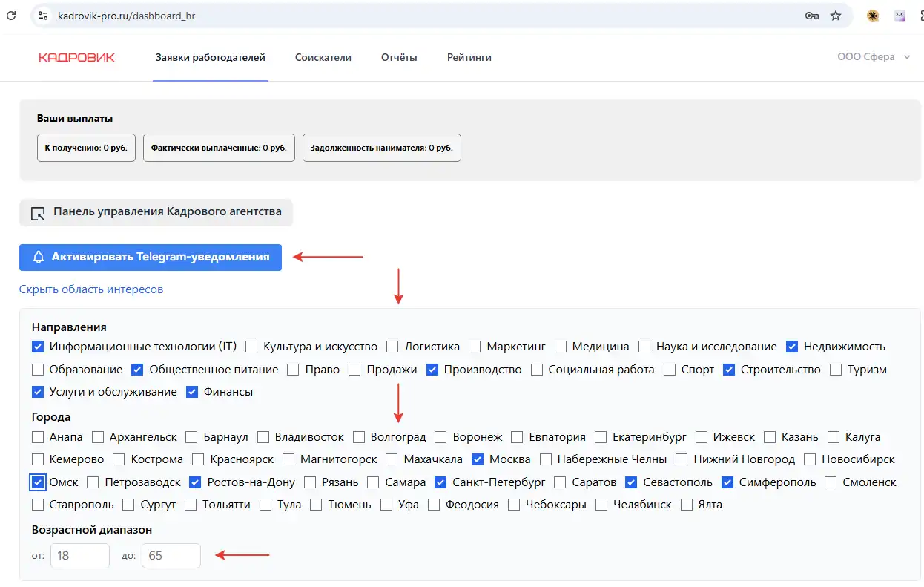
Task: Click the site information icon in address bar
Action: pyautogui.click(x=42, y=15)
